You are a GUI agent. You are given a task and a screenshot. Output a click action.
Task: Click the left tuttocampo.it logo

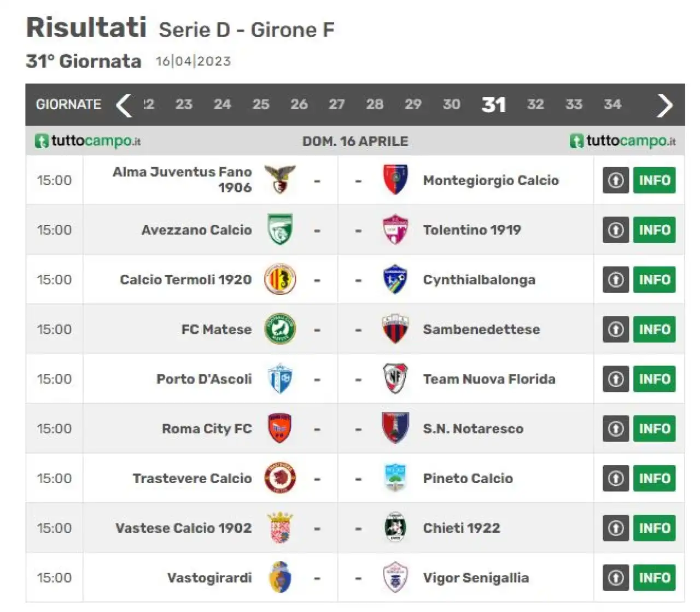pos(87,141)
